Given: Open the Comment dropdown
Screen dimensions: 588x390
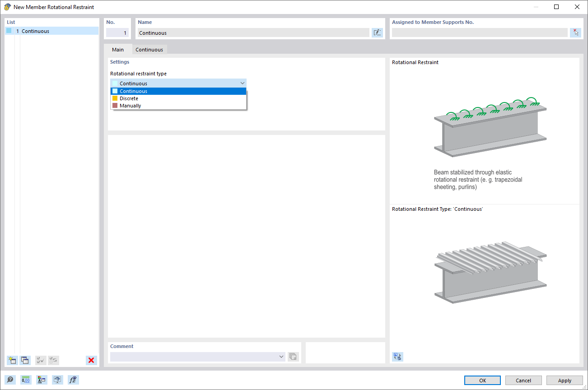Looking at the screenshot, I should tap(281, 356).
